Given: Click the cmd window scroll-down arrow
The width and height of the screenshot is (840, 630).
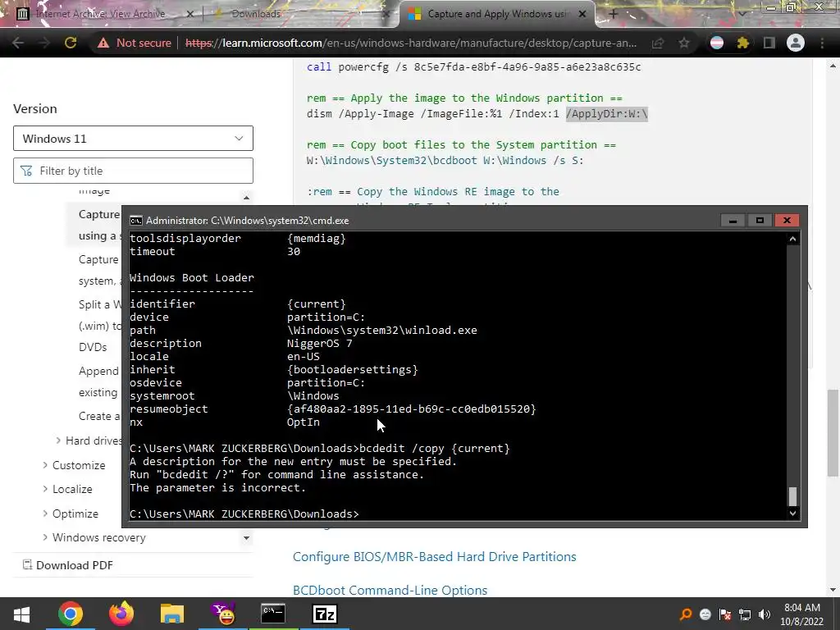Looking at the screenshot, I should tap(793, 514).
